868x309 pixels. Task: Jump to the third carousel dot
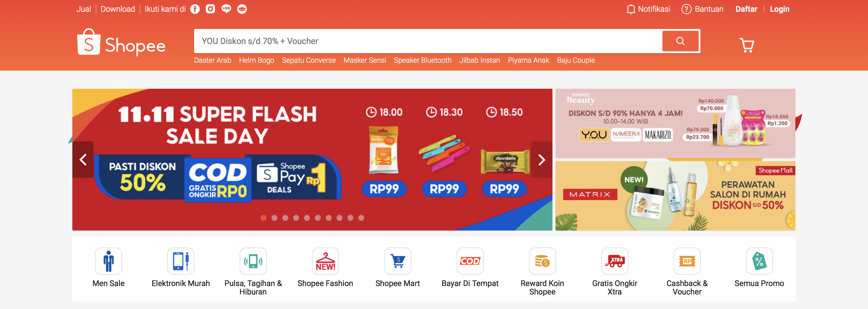(285, 218)
